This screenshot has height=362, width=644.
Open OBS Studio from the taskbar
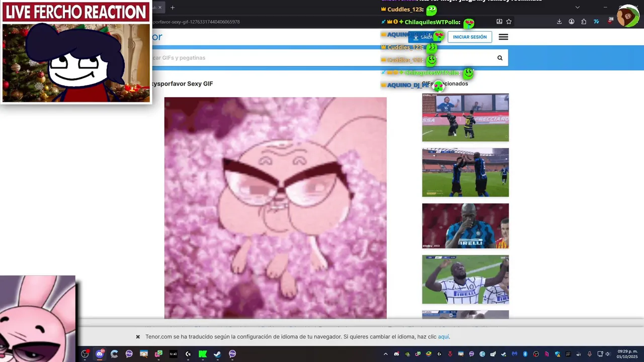[x=85, y=354]
